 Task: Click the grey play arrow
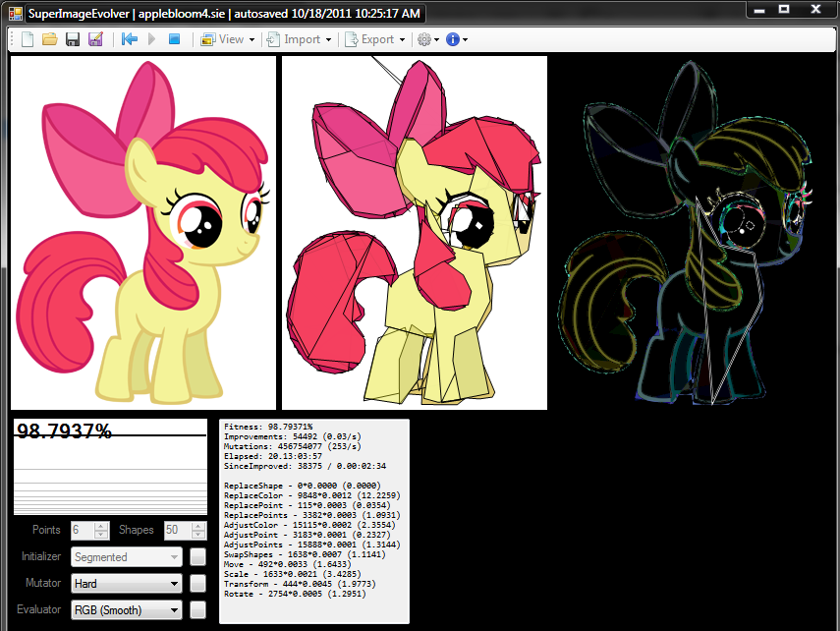(x=151, y=39)
